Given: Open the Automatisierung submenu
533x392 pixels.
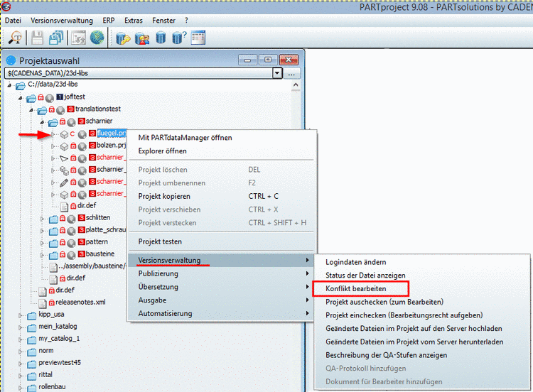Looking at the screenshot, I should click(221, 314).
